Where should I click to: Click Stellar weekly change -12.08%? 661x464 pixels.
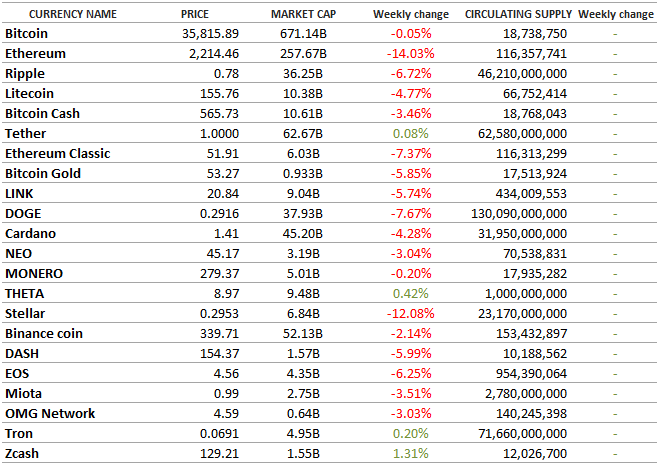coord(411,314)
